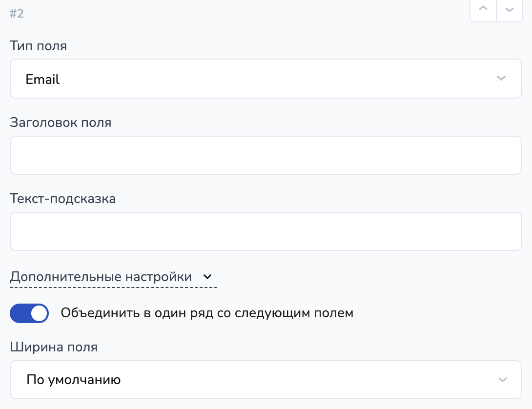This screenshot has height=409, width=532.
Task: Click the Текст-подсказка label
Action: point(63,199)
